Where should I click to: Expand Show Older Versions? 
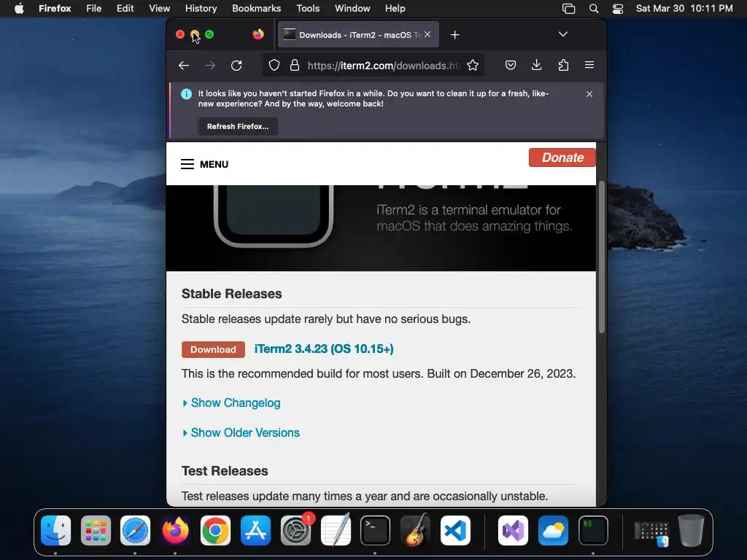(241, 433)
